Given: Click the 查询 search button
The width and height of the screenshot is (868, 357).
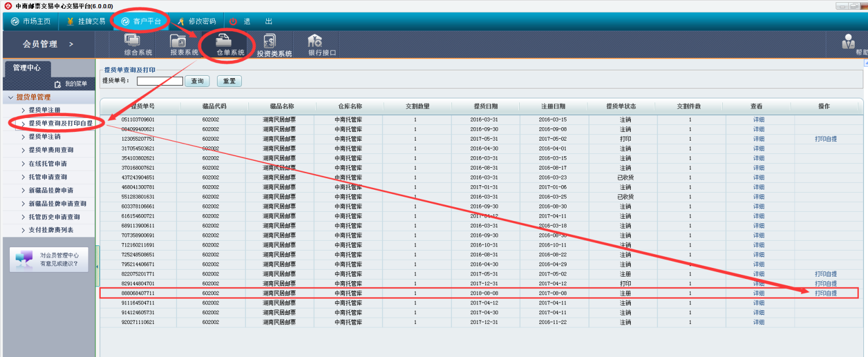Looking at the screenshot, I should pyautogui.click(x=197, y=81).
